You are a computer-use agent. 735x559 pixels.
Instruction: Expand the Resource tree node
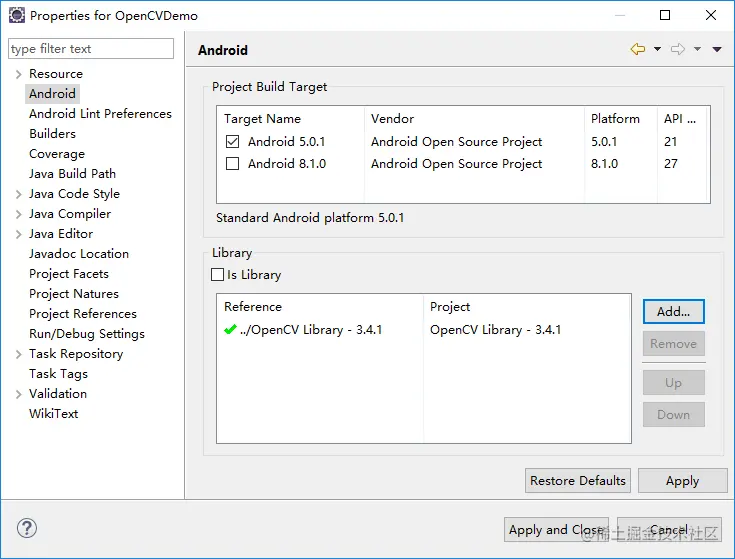click(x=18, y=74)
